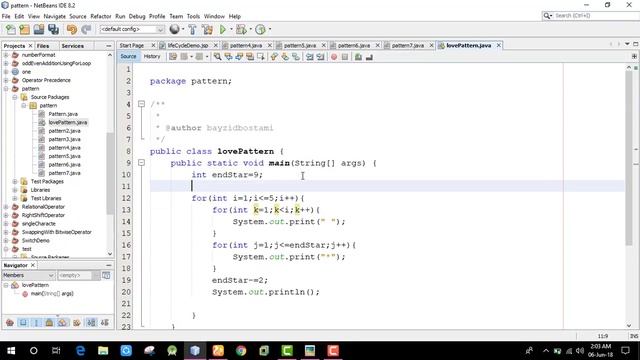
Task: Click the Save All toolbar icon
Action: pos(53,29)
